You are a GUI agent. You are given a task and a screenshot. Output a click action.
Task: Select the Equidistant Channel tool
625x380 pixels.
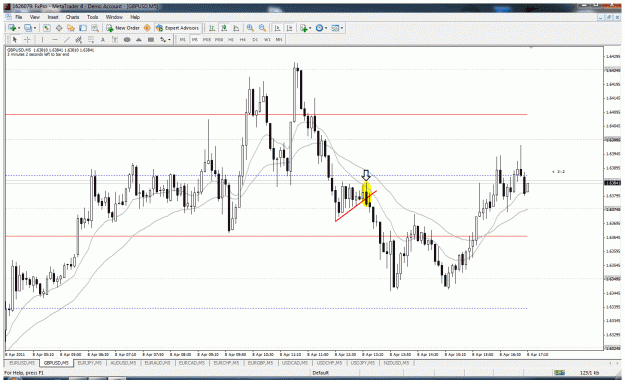click(79, 39)
